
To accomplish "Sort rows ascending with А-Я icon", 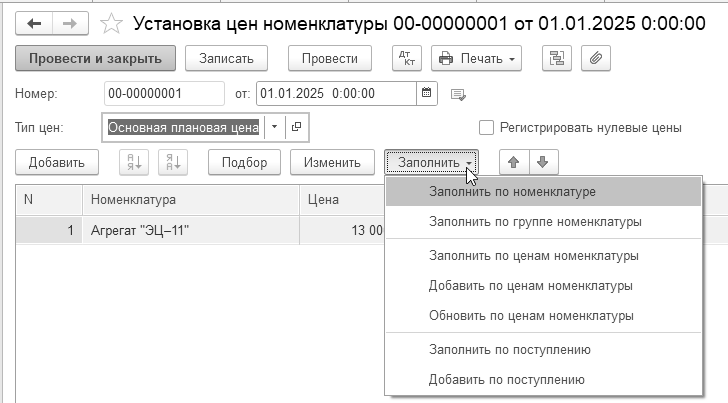I will [x=134, y=162].
